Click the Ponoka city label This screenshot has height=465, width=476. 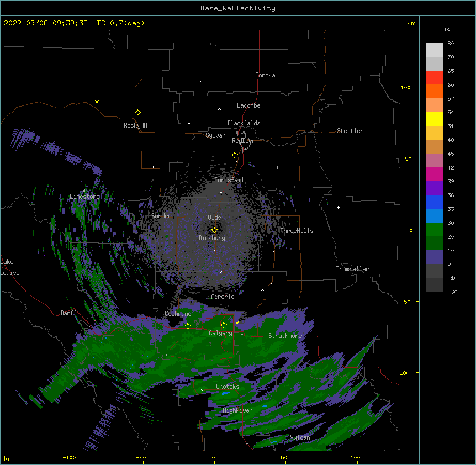tap(265, 75)
